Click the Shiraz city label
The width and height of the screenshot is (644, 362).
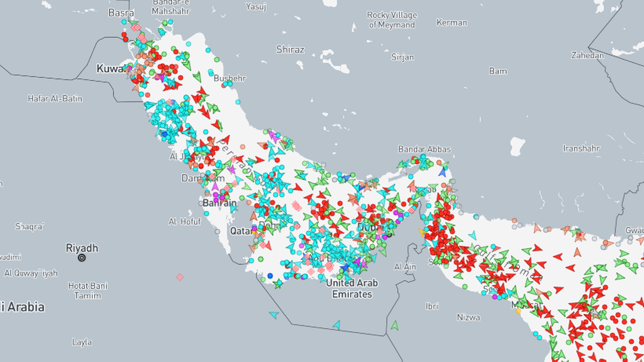coord(290,50)
